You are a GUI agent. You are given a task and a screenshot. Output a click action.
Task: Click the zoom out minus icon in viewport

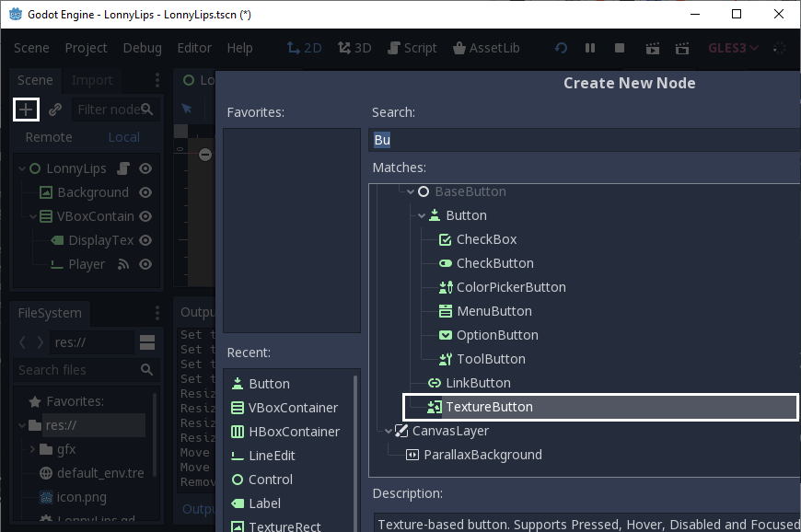205,155
